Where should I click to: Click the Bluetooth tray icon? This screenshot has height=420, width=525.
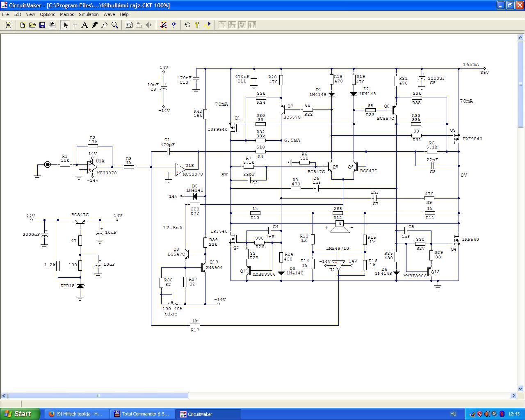click(x=502, y=414)
